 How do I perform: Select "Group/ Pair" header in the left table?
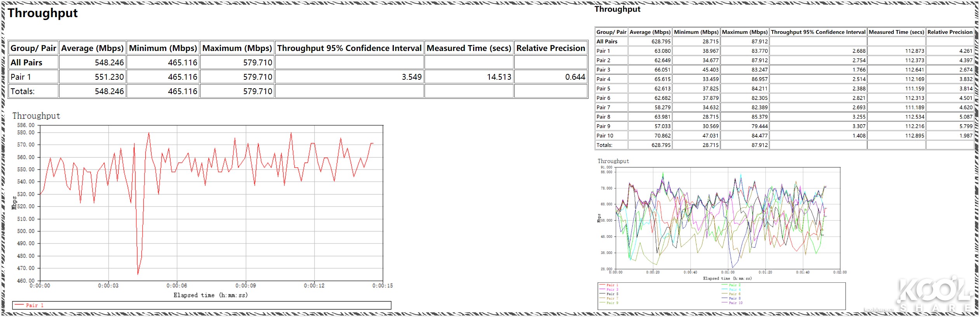point(33,48)
